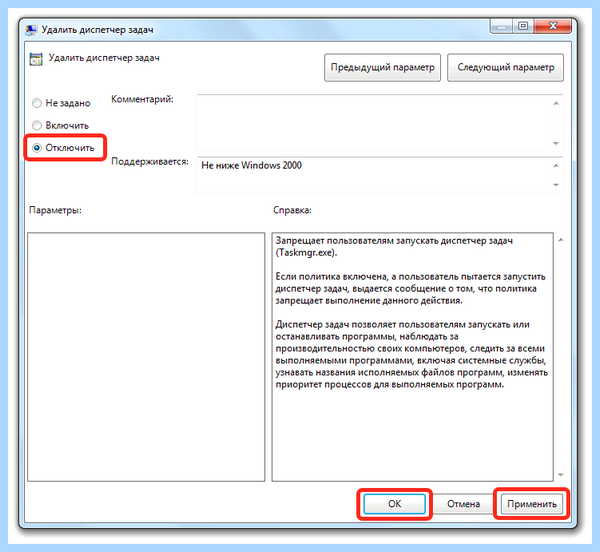Click the policy setting icon beside heading
Viewport: 600px width, 552px height.
tap(36, 59)
